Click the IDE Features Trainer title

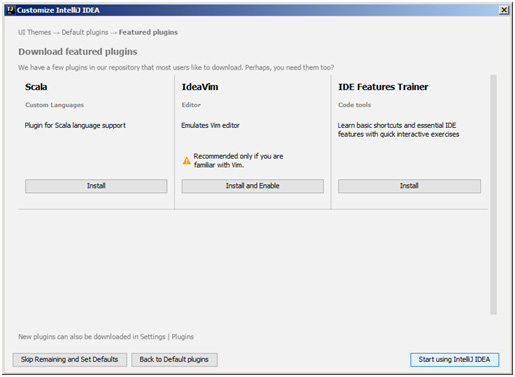pyautogui.click(x=383, y=87)
